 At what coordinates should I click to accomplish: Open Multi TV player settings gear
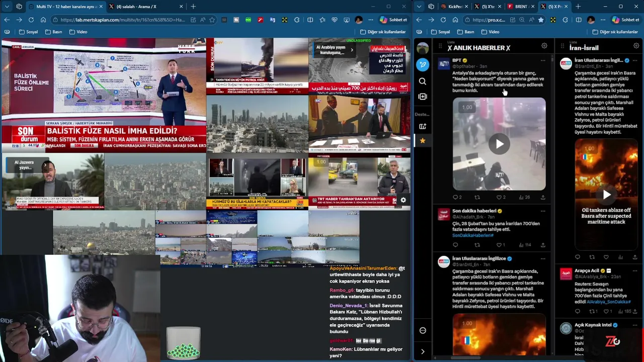403,200
